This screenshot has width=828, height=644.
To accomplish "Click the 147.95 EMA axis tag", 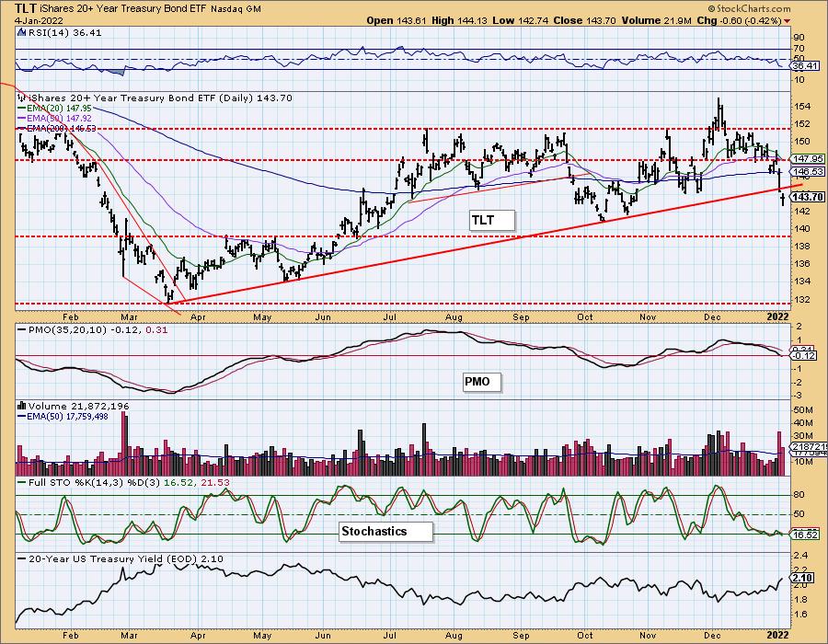I will [808, 159].
